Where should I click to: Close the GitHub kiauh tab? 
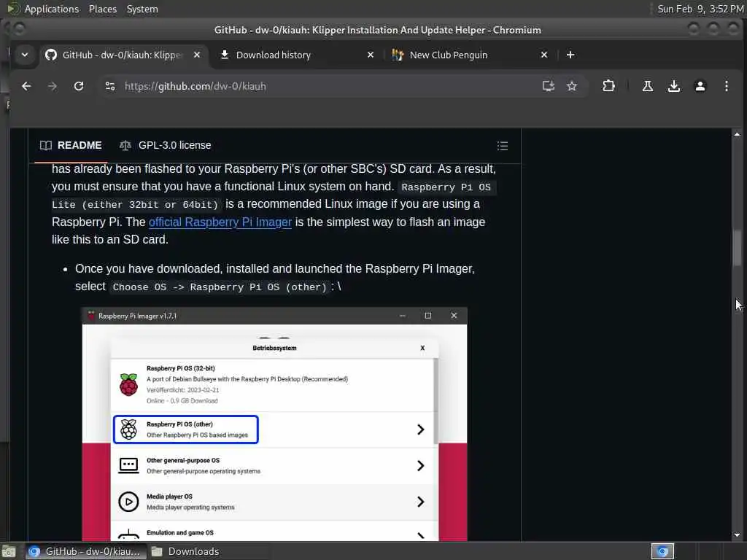197,55
